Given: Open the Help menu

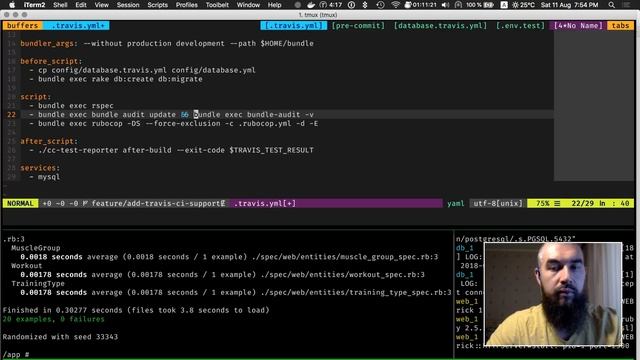Looking at the screenshot, I should pos(275,5).
